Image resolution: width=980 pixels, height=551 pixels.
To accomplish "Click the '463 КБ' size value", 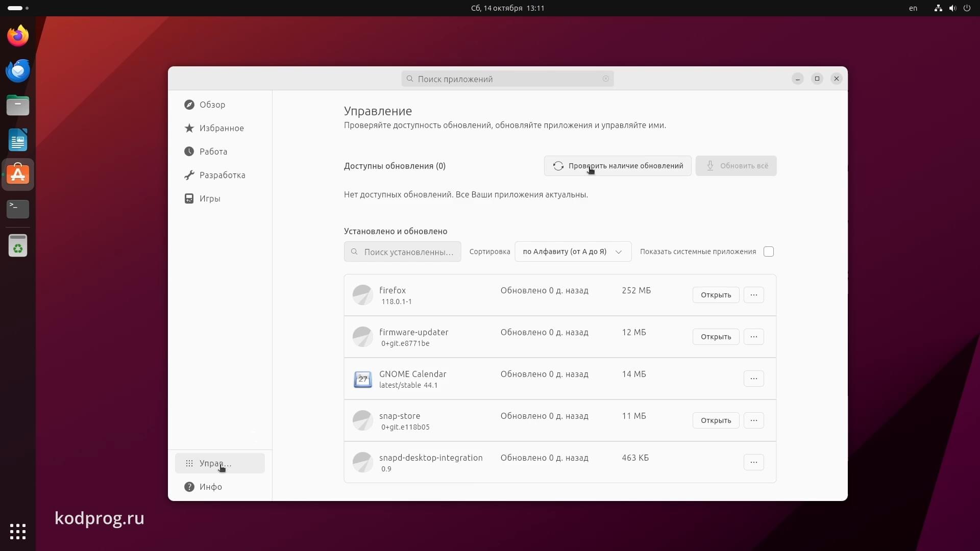I will point(635,458).
